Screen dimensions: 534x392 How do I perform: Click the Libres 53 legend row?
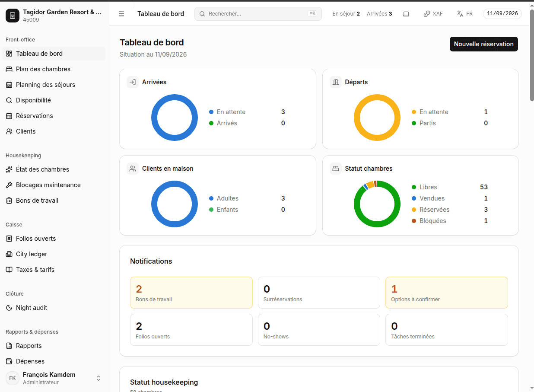point(450,187)
